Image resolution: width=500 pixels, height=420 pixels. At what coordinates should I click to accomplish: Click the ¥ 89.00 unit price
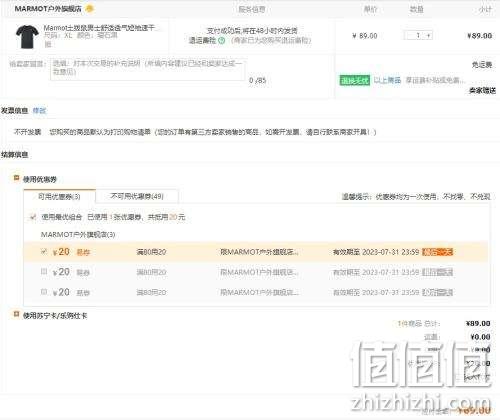coord(365,36)
